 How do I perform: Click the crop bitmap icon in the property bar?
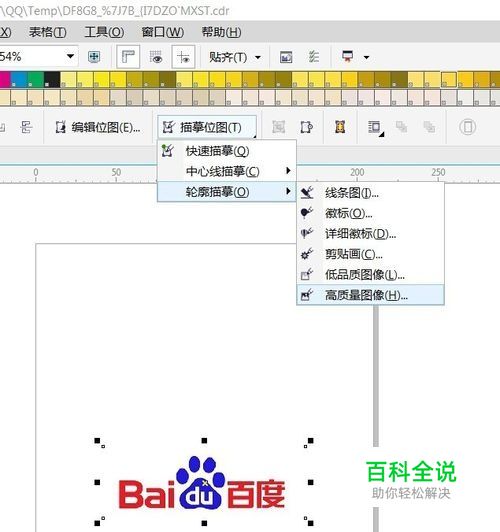307,127
